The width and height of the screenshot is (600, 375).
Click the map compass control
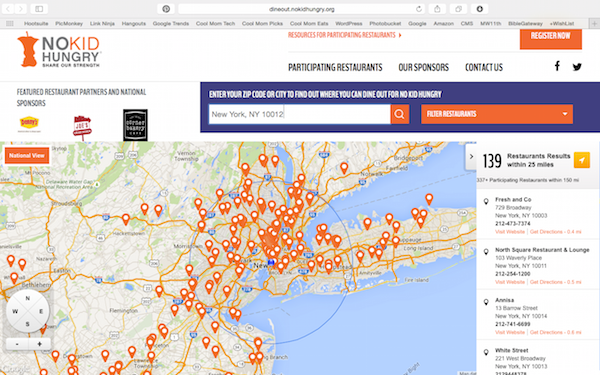[28, 311]
